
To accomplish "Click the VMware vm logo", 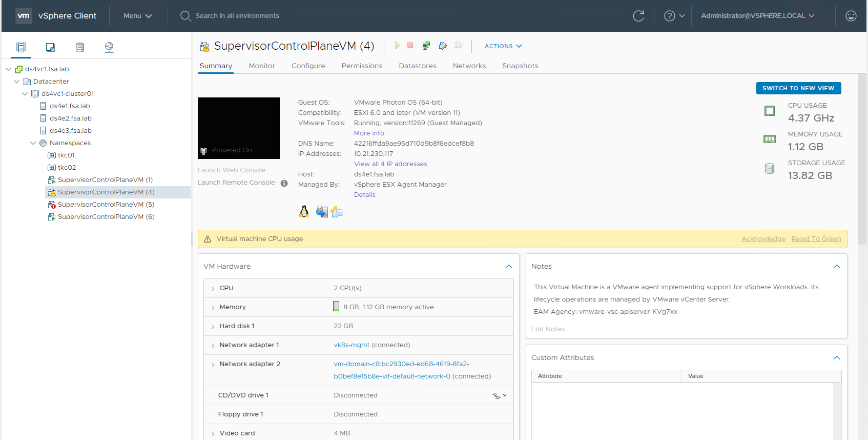I will [24, 16].
